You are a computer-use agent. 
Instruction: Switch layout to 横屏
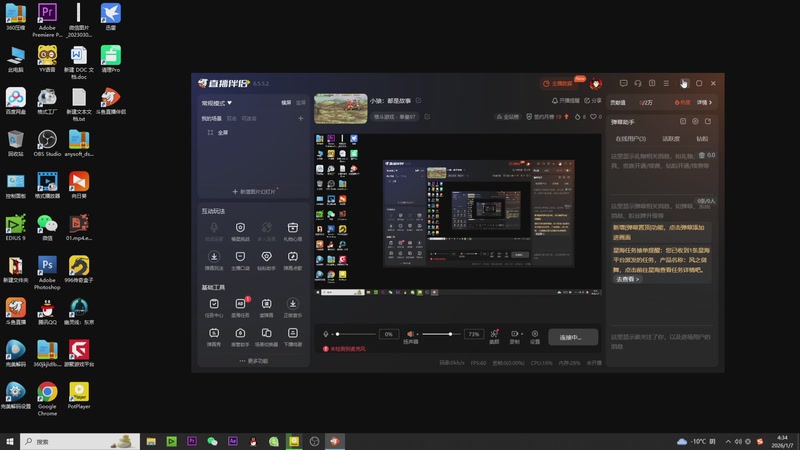286,103
